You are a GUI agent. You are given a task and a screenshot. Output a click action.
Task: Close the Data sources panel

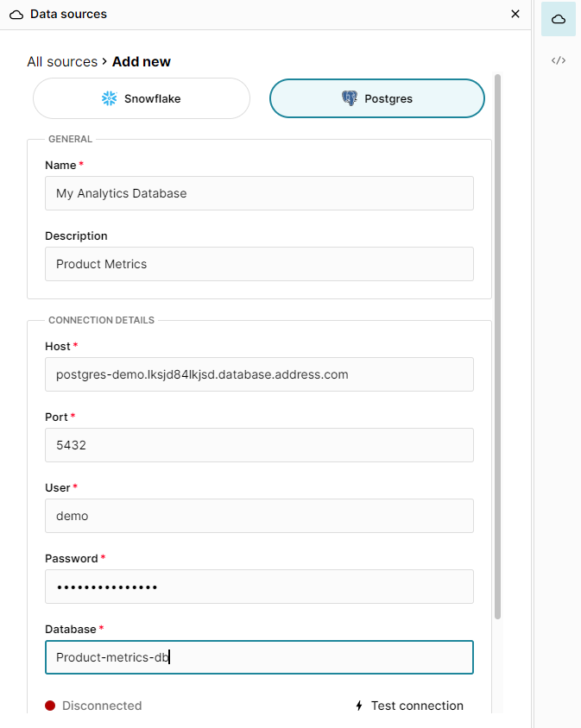(515, 14)
